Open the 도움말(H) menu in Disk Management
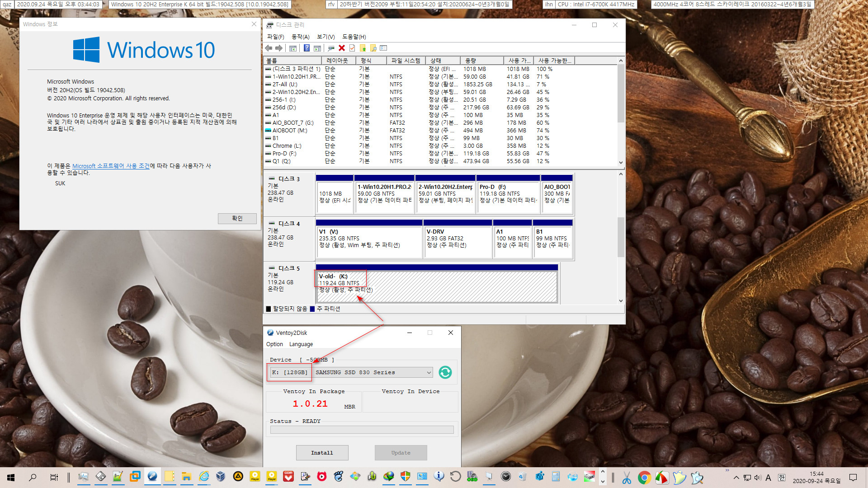This screenshot has height=488, width=868. click(x=354, y=37)
